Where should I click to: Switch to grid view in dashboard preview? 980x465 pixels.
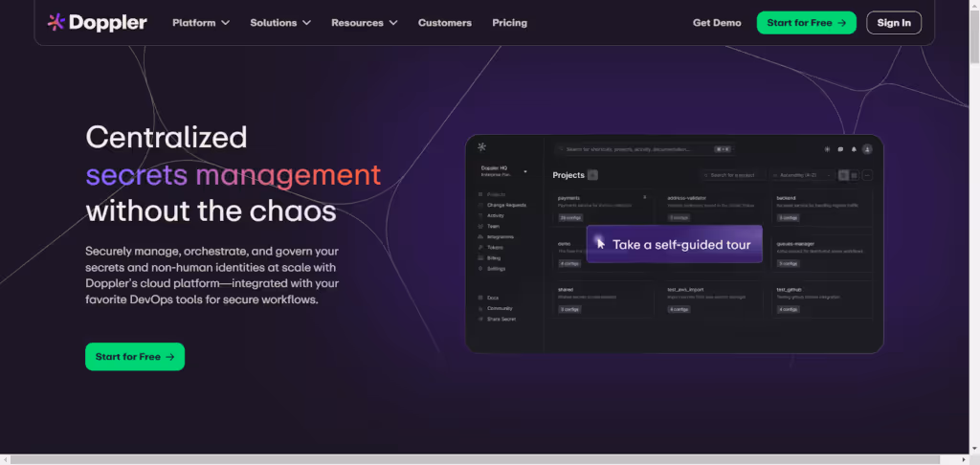click(x=854, y=176)
